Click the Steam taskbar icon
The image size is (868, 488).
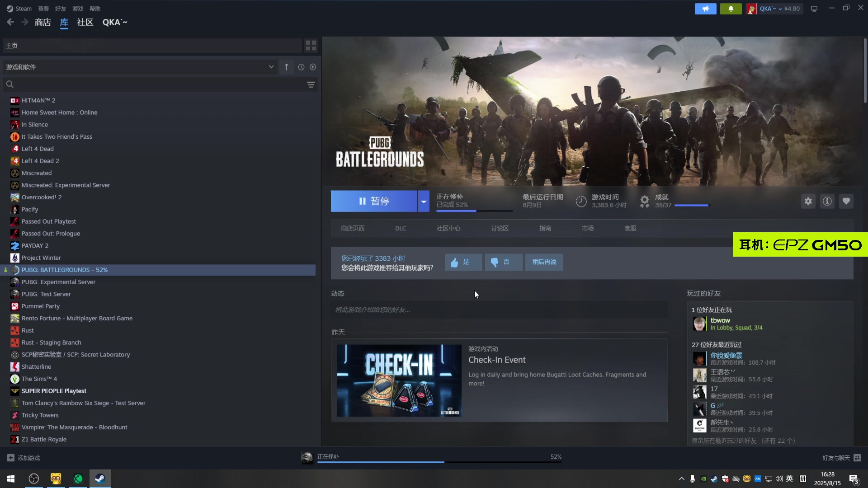[100, 479]
